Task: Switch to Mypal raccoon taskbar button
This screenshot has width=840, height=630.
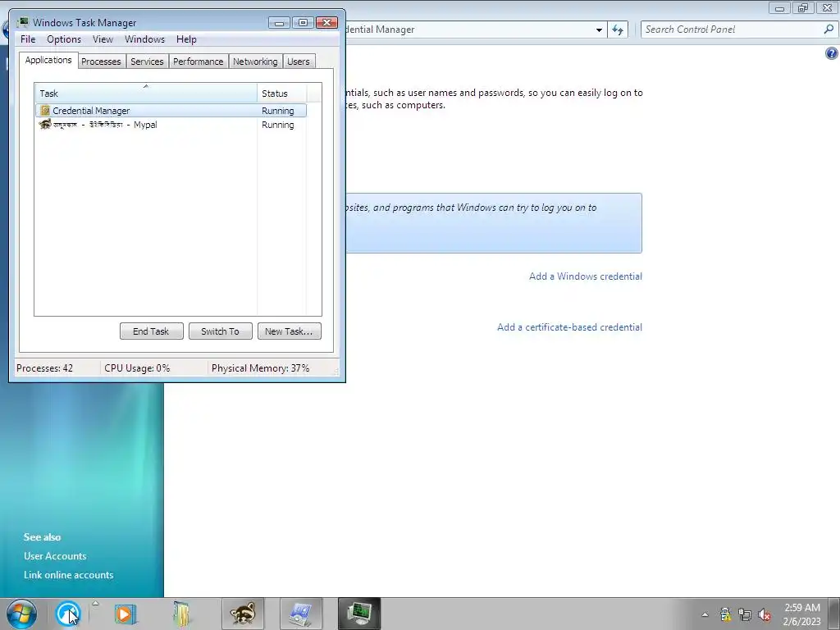Action: click(243, 614)
